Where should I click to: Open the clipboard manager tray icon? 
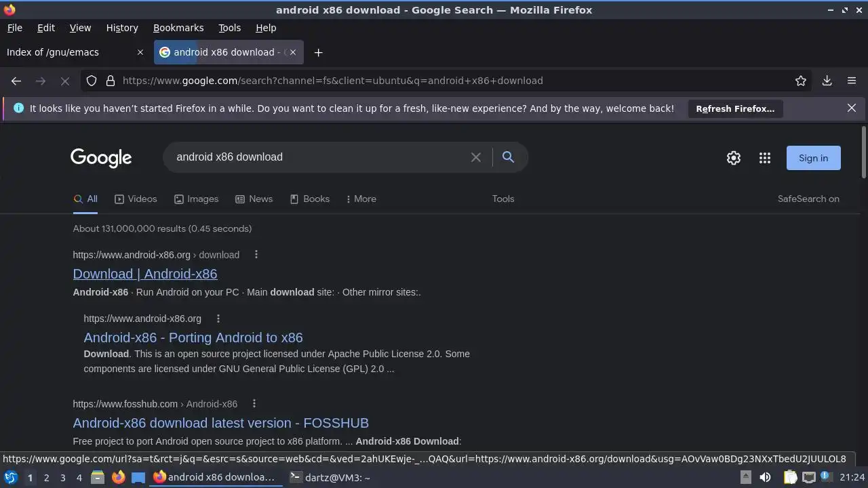point(790,477)
